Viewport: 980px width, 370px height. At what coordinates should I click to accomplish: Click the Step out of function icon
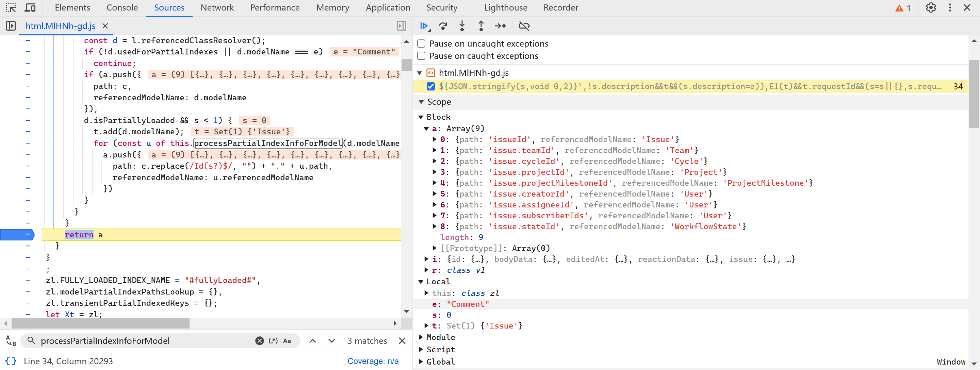[481, 26]
